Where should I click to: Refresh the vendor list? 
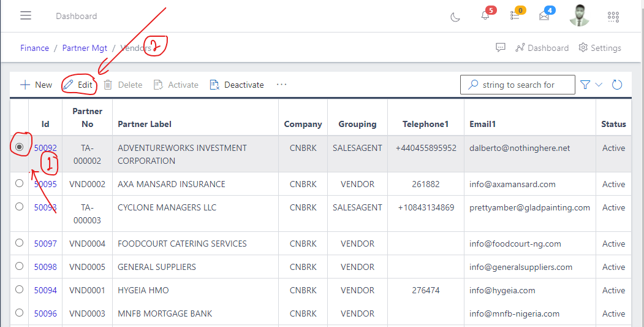tap(617, 85)
